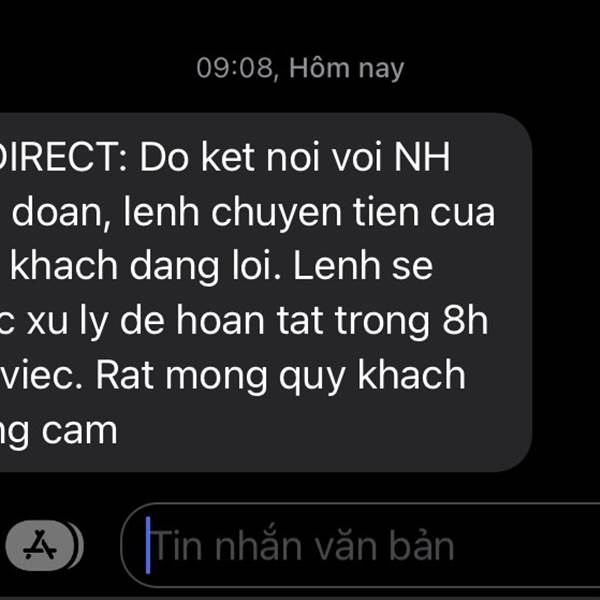
Task: Tap the 'NH' abbreviation in the message
Action: click(422, 157)
